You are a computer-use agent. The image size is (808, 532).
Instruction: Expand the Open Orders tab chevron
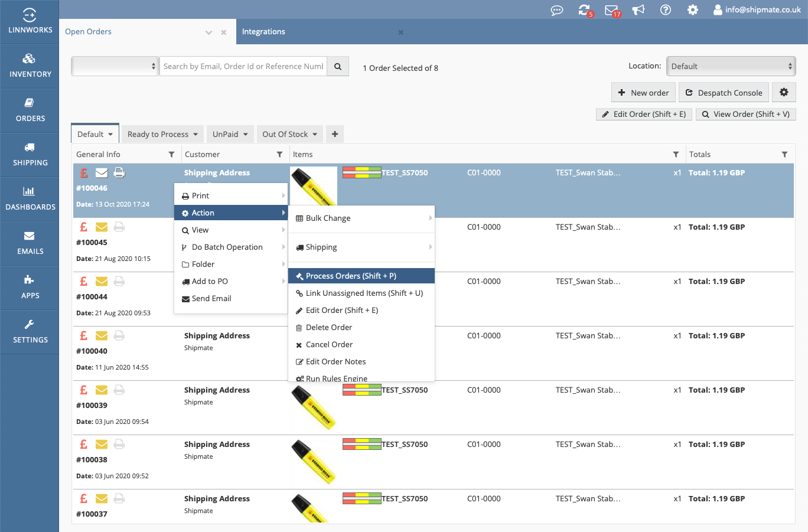click(x=208, y=32)
